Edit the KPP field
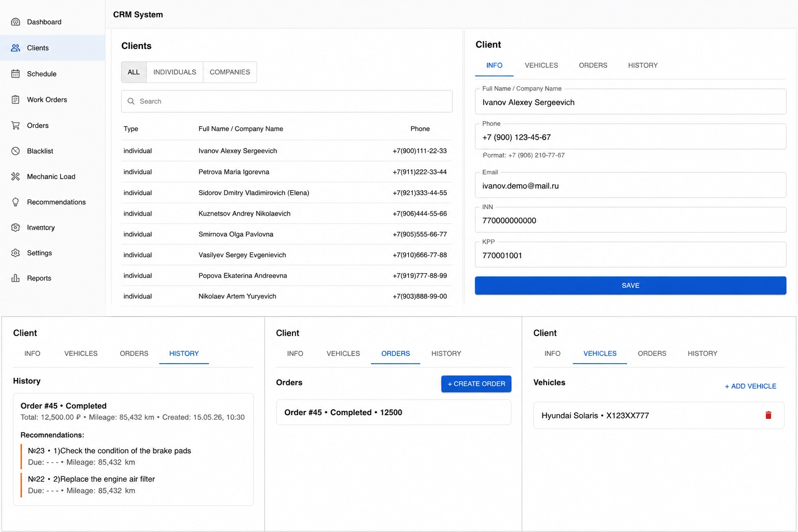This screenshot has width=798, height=532. pyautogui.click(x=630, y=255)
